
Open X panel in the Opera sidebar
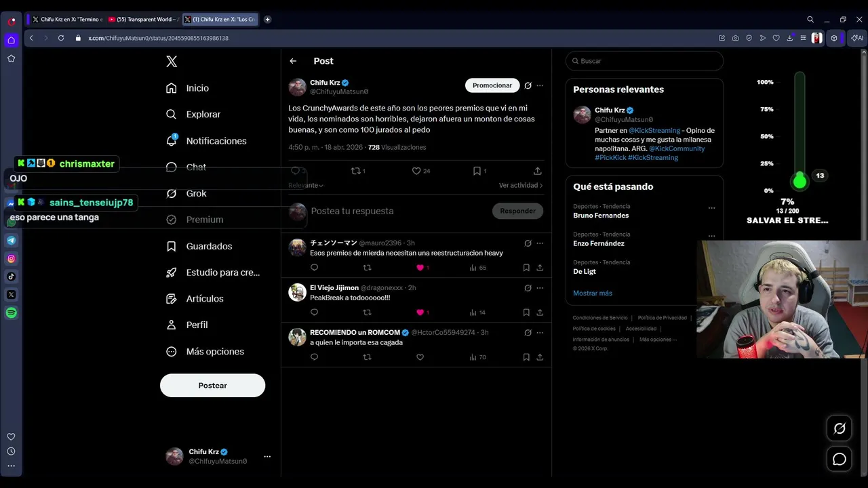(12, 295)
